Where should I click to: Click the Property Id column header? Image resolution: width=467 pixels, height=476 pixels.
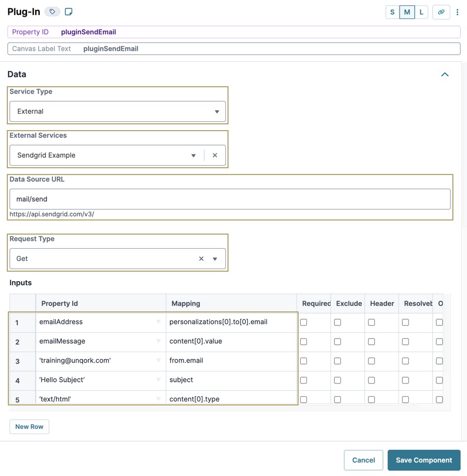(101, 304)
